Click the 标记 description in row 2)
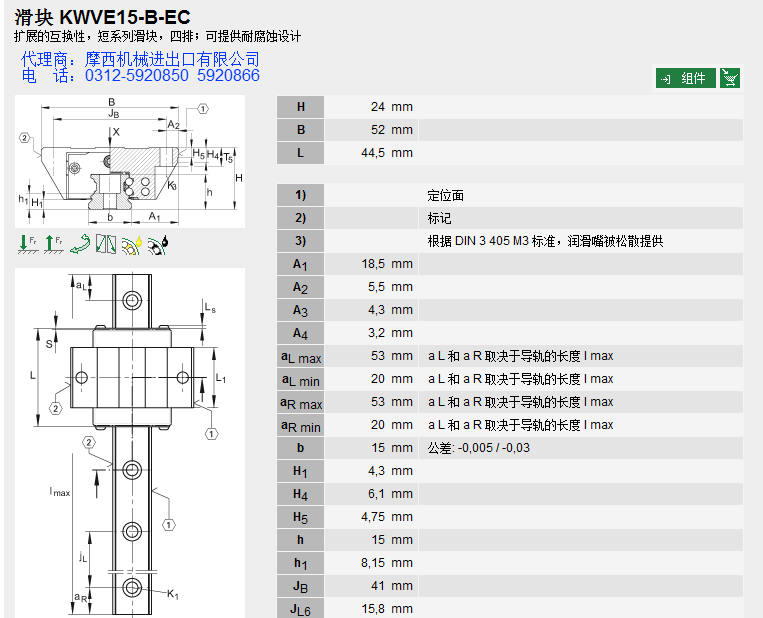Image resolution: width=763 pixels, height=618 pixels. (x=440, y=218)
